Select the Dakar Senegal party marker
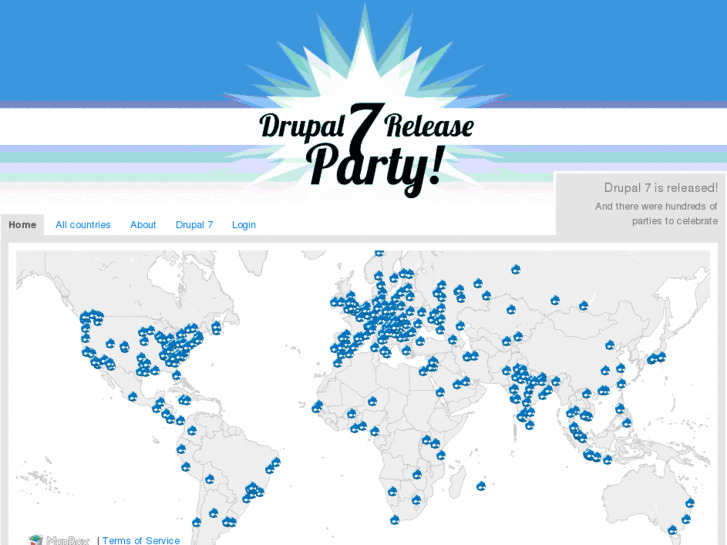This screenshot has width=727, height=545. (317, 407)
